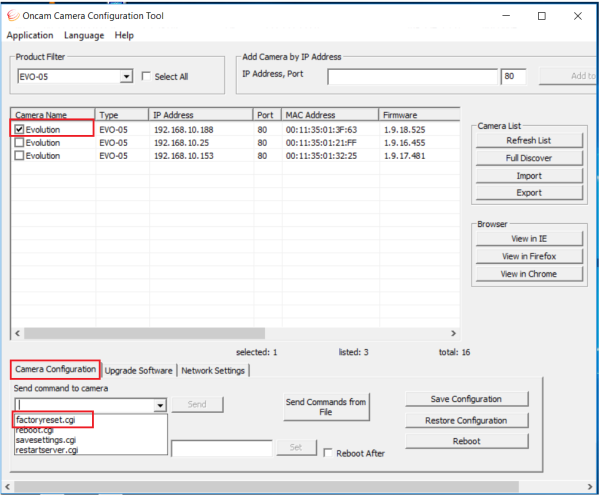This screenshot has width=600, height=497.
Task: Click View in Firefox button
Action: (529, 256)
